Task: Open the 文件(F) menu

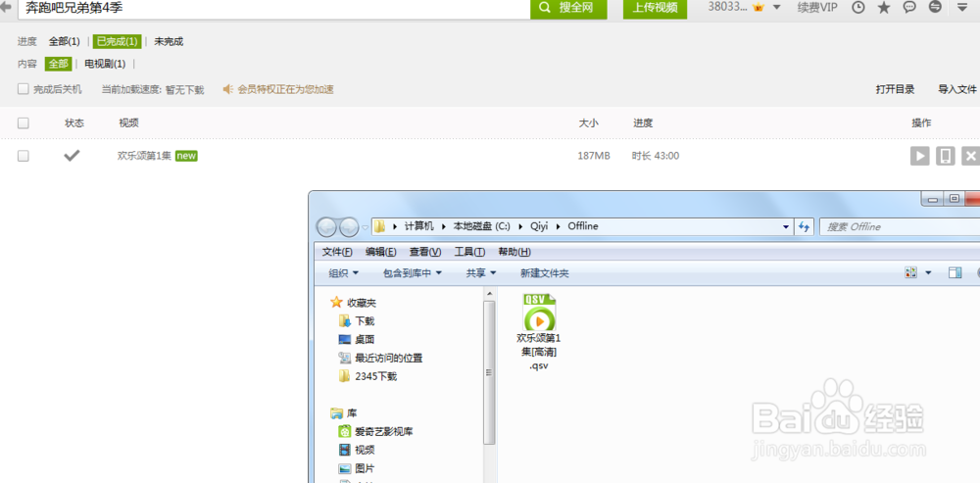Action: coord(337,252)
